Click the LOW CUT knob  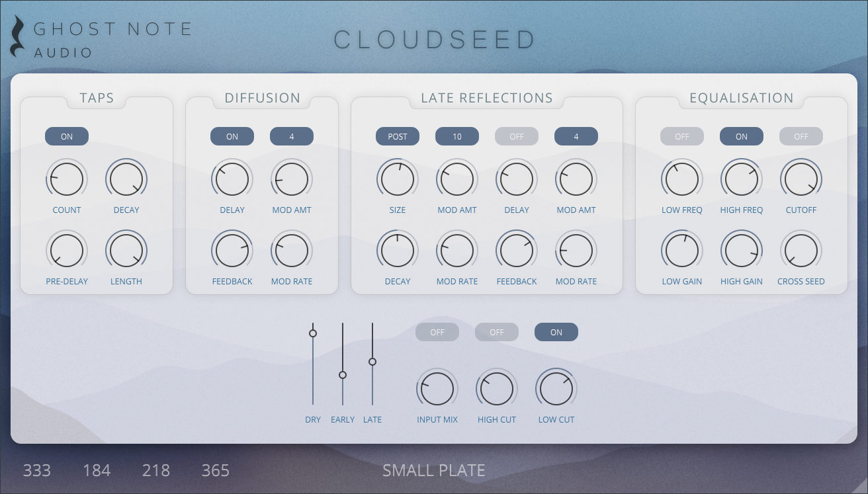(x=556, y=389)
